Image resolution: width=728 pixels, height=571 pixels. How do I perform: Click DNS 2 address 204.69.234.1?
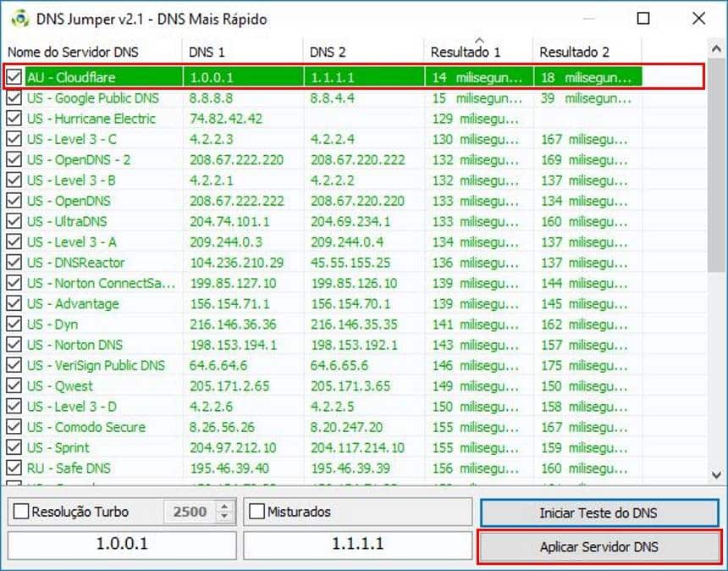click(x=350, y=221)
